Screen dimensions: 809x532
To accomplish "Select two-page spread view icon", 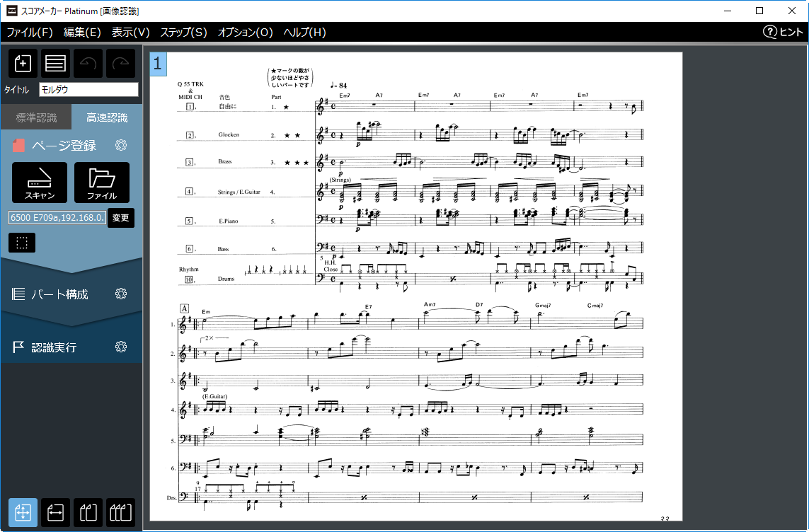I will (88, 512).
